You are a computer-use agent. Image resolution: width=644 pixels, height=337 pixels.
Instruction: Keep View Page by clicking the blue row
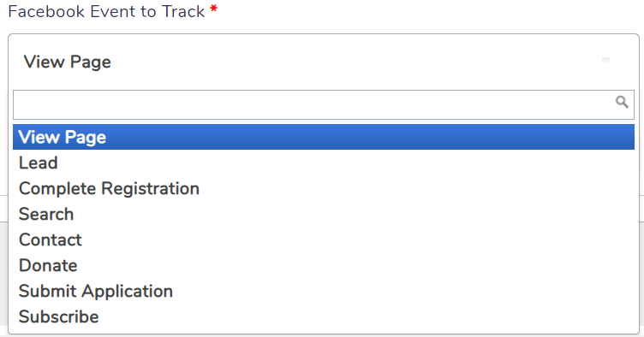click(324, 137)
